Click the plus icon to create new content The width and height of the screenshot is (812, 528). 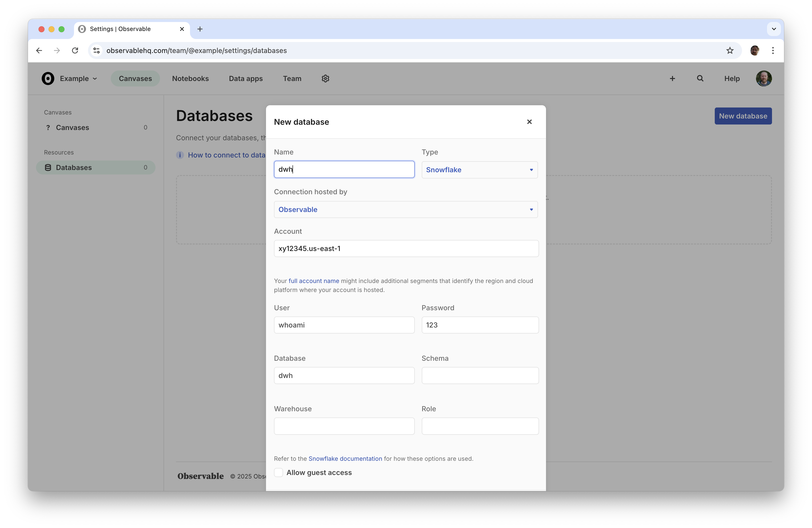click(x=672, y=78)
